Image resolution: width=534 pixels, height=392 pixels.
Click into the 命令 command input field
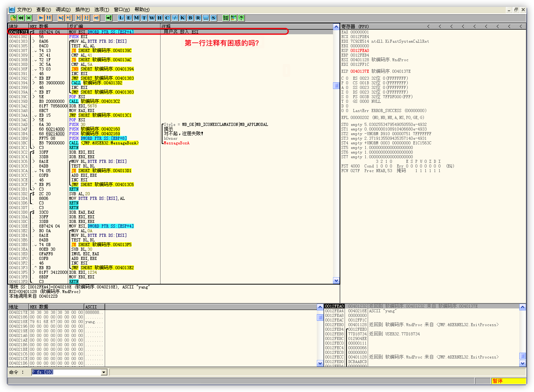coord(65,372)
